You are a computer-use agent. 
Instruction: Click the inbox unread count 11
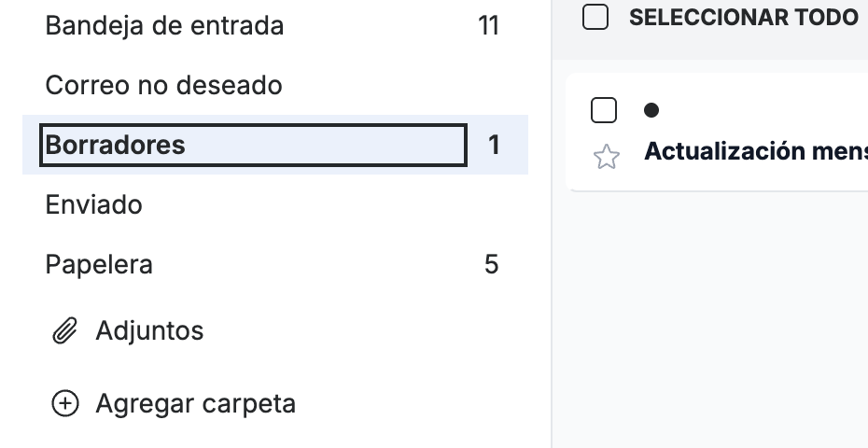point(488,26)
